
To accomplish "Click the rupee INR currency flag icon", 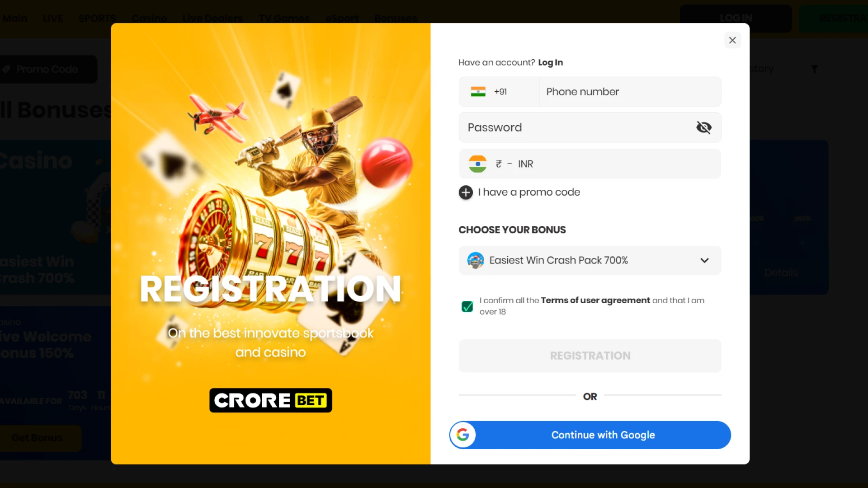I will pos(477,164).
